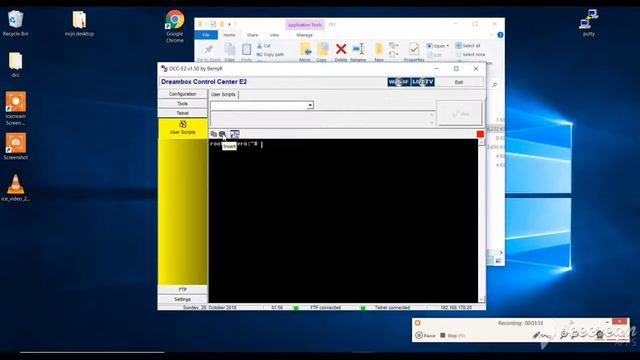Stop the Icecream screen recording
The width and height of the screenshot is (640, 360).
(x=452, y=336)
